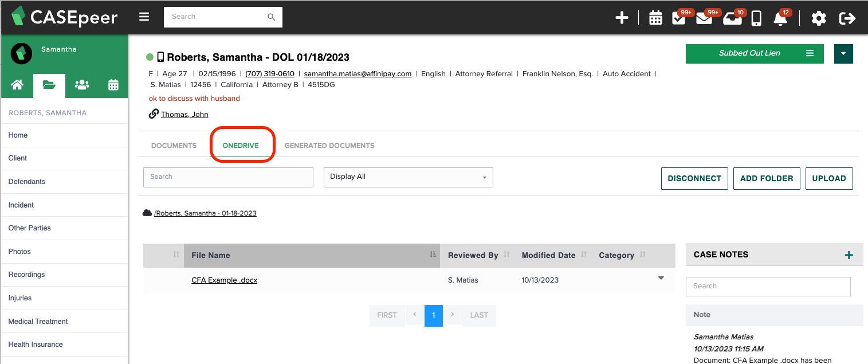Screen dimensions: 868x364
Task: Click the CASEpeer logo
Action: tap(64, 17)
